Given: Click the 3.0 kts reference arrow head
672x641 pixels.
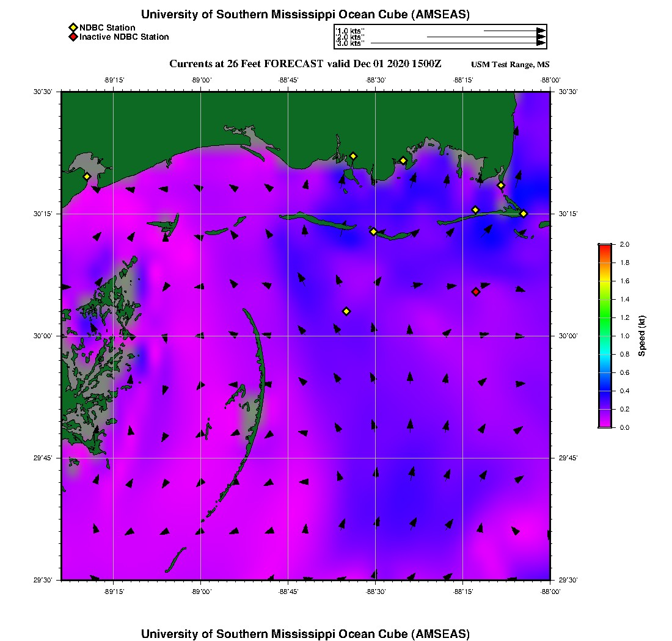Looking at the screenshot, I should 541,43.
